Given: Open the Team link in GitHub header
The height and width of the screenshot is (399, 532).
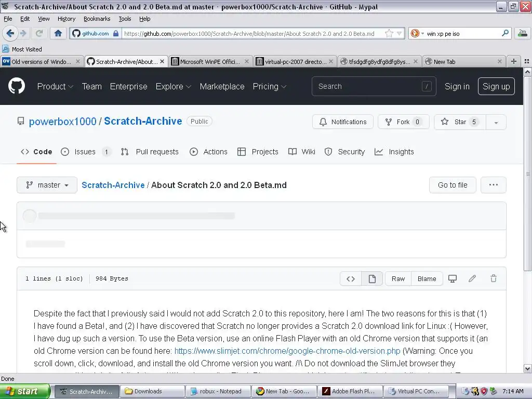Looking at the screenshot, I should (x=91, y=86).
